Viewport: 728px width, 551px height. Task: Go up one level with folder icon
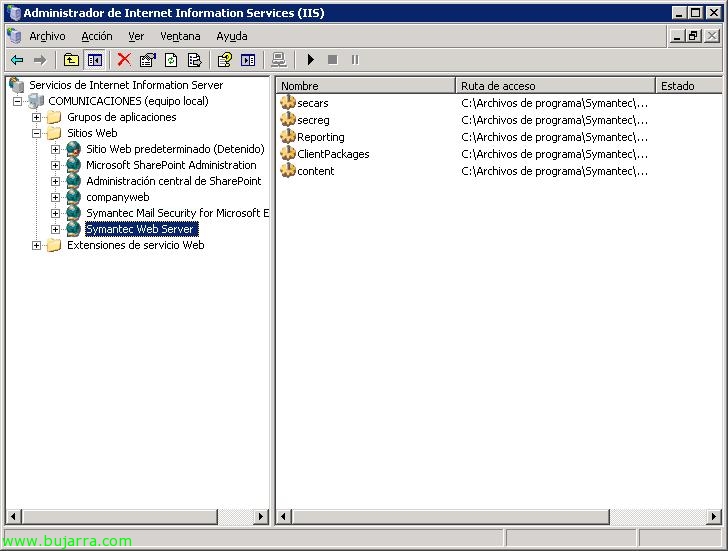click(x=72, y=60)
